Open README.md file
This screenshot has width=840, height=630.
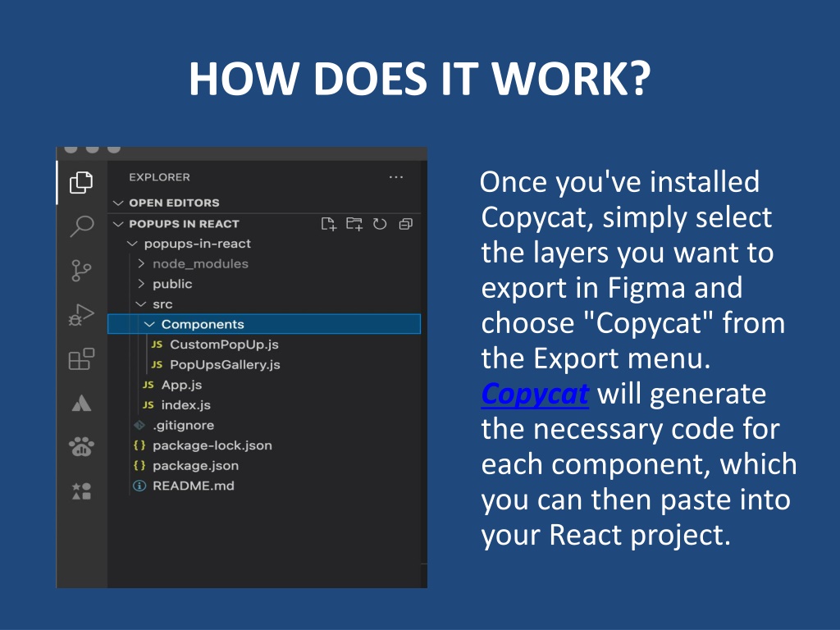[x=194, y=486]
